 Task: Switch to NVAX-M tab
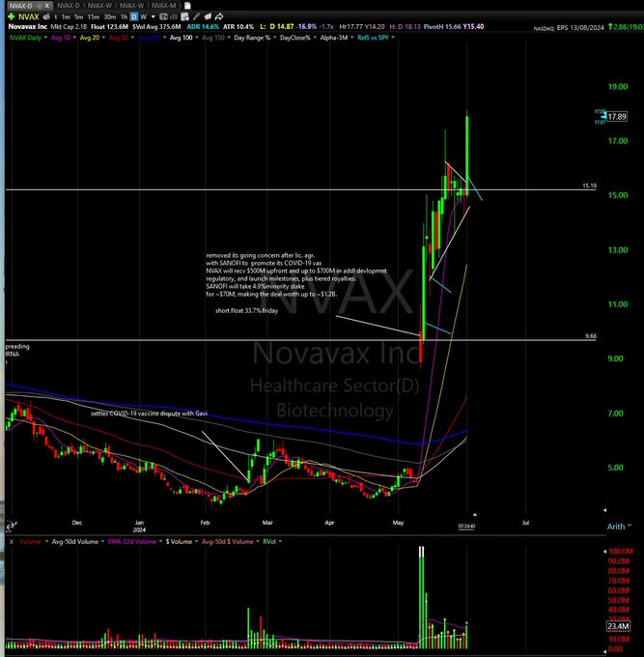point(164,6)
